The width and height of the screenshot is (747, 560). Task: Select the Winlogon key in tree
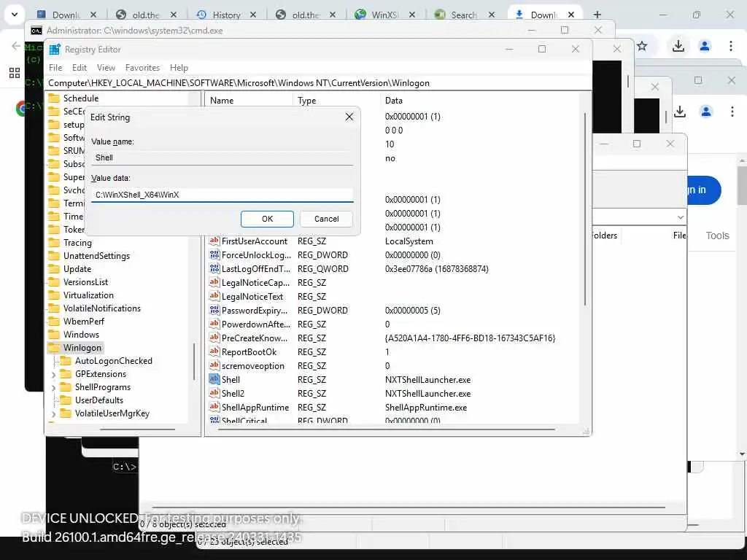(x=82, y=348)
